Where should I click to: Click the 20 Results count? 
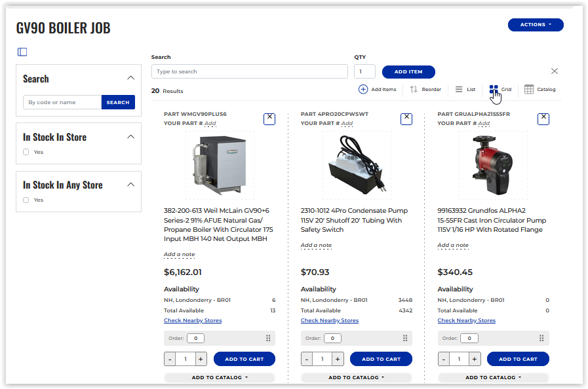pyautogui.click(x=167, y=90)
